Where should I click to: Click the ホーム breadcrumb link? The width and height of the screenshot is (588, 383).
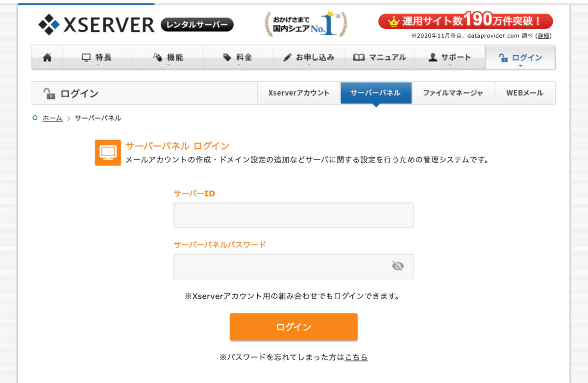(52, 118)
